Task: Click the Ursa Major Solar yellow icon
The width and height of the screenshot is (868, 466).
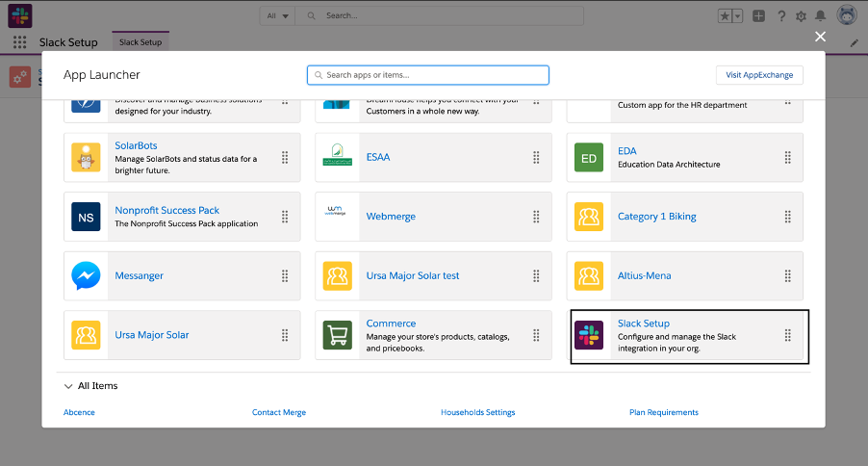Action: coord(86,335)
